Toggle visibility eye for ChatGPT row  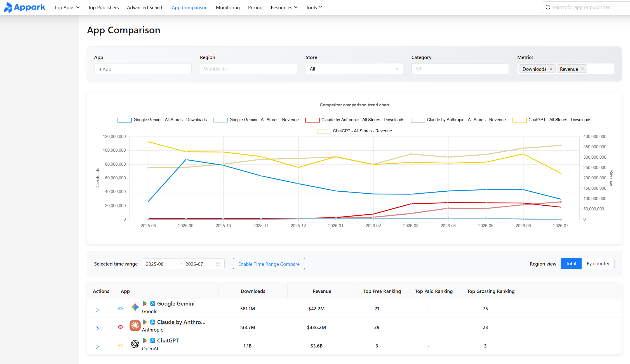121,346
